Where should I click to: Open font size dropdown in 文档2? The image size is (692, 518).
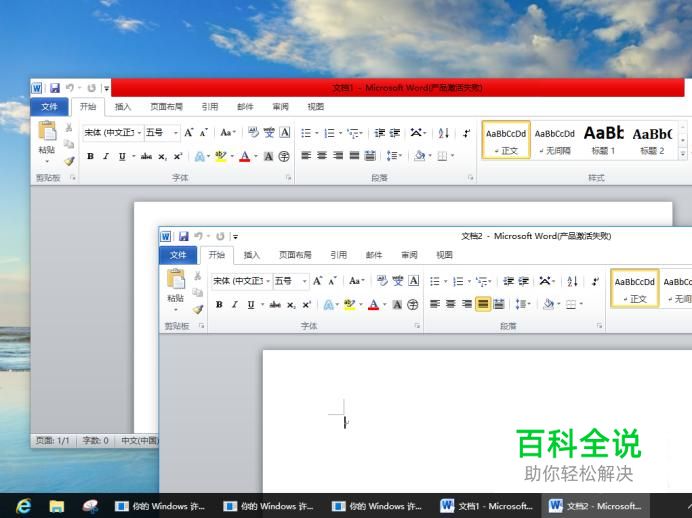point(304,281)
